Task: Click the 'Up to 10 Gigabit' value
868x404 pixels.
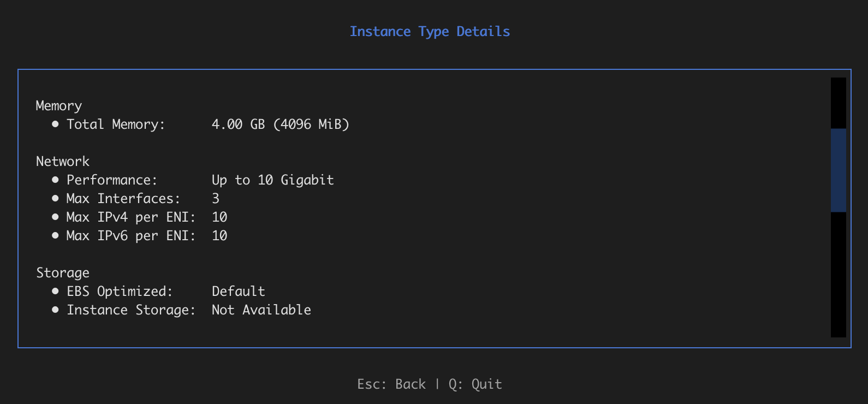Action: [272, 180]
